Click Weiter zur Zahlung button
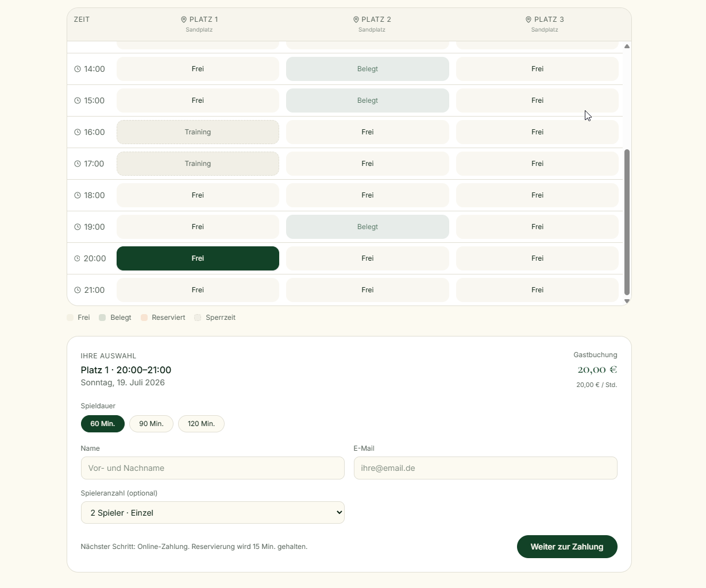 click(567, 547)
